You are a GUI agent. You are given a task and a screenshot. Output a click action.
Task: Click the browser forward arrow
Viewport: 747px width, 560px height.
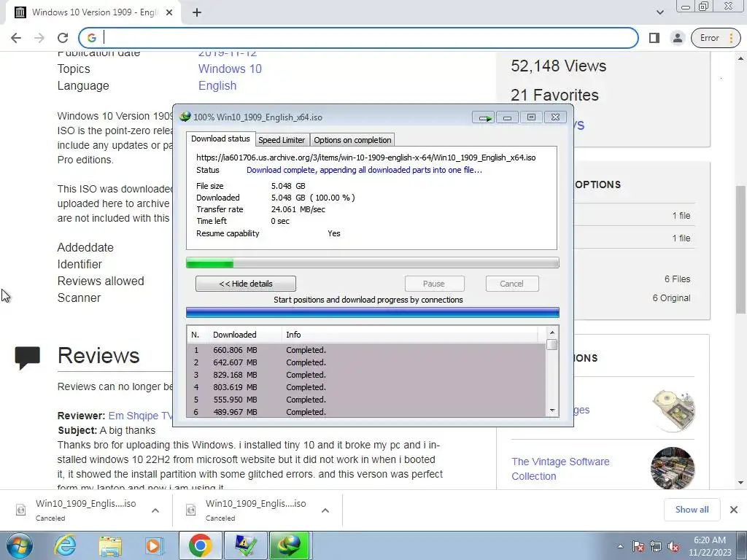click(x=39, y=38)
